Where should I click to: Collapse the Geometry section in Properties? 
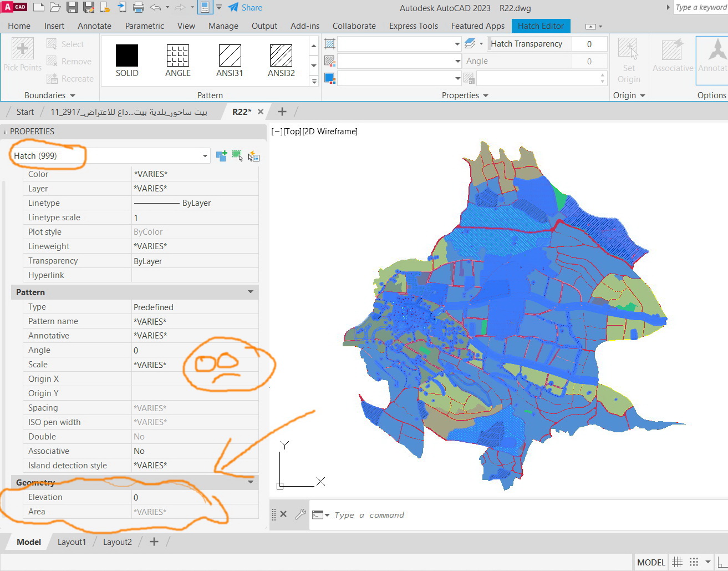click(252, 482)
